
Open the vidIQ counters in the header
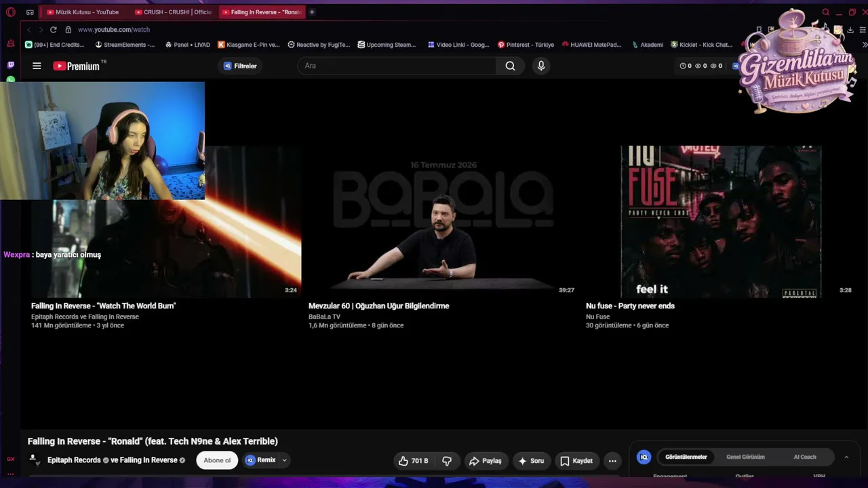[701, 66]
